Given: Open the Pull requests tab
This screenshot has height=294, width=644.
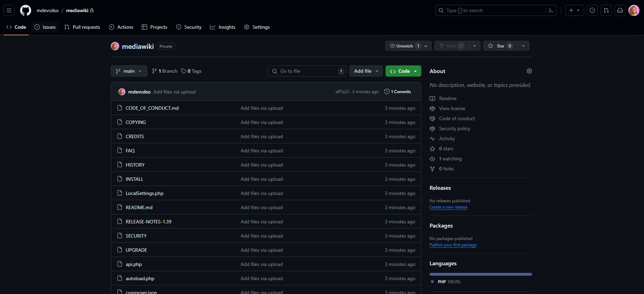Looking at the screenshot, I should (82, 27).
